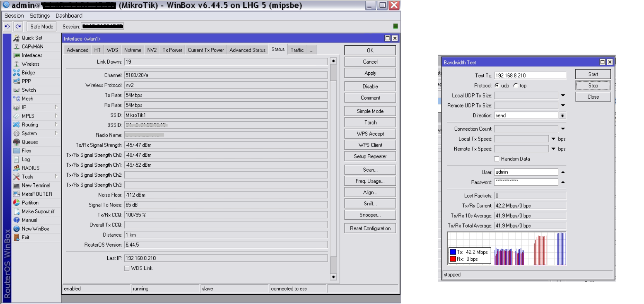This screenshot has height=304, width=644.
Task: Switch to the Tx Power tab
Action: coord(172,50)
